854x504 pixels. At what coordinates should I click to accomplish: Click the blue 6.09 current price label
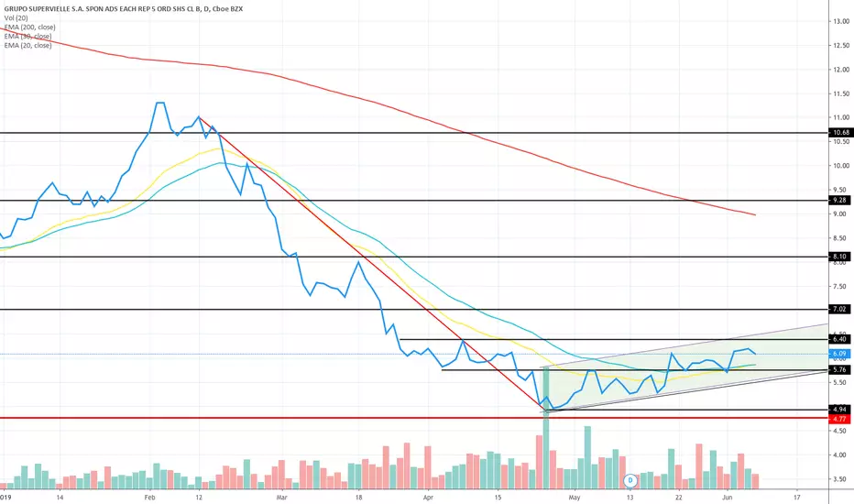[840, 354]
